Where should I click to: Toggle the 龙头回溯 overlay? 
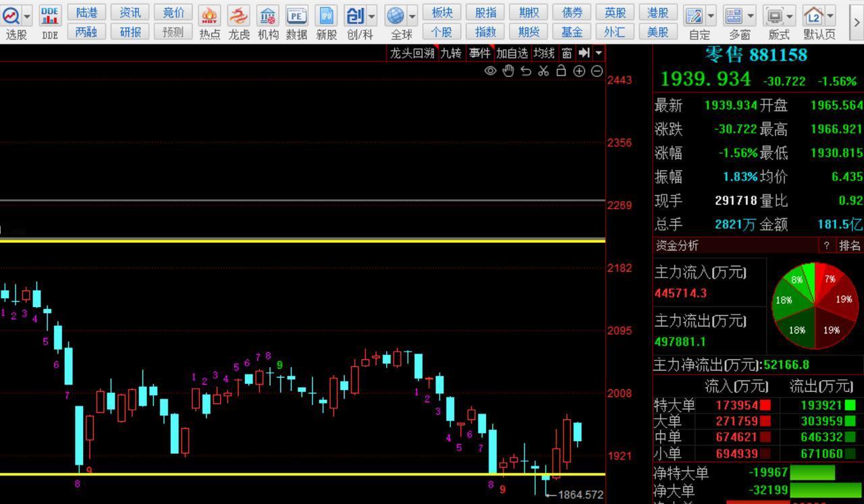click(x=412, y=53)
